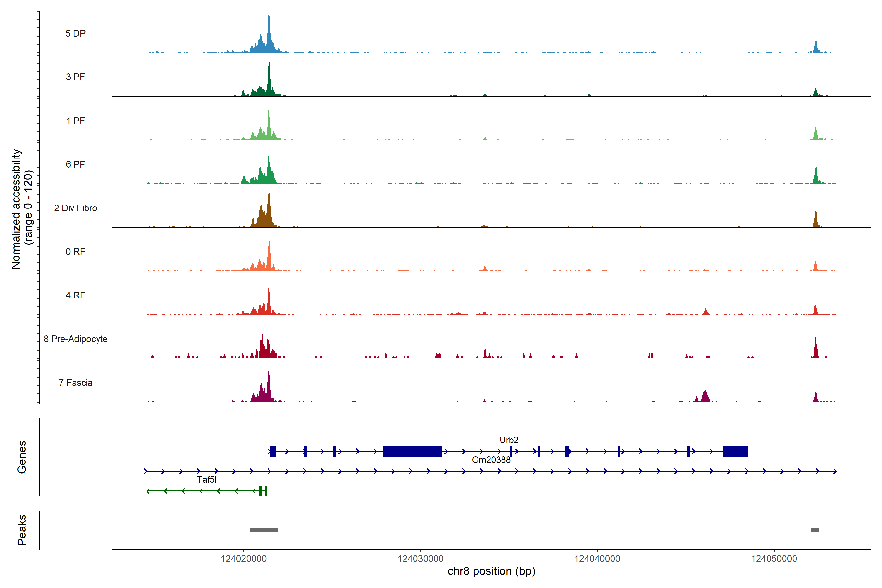Viewport: 882px width, 588px height.
Task: Click the 3 PF track label
Action: click(75, 77)
